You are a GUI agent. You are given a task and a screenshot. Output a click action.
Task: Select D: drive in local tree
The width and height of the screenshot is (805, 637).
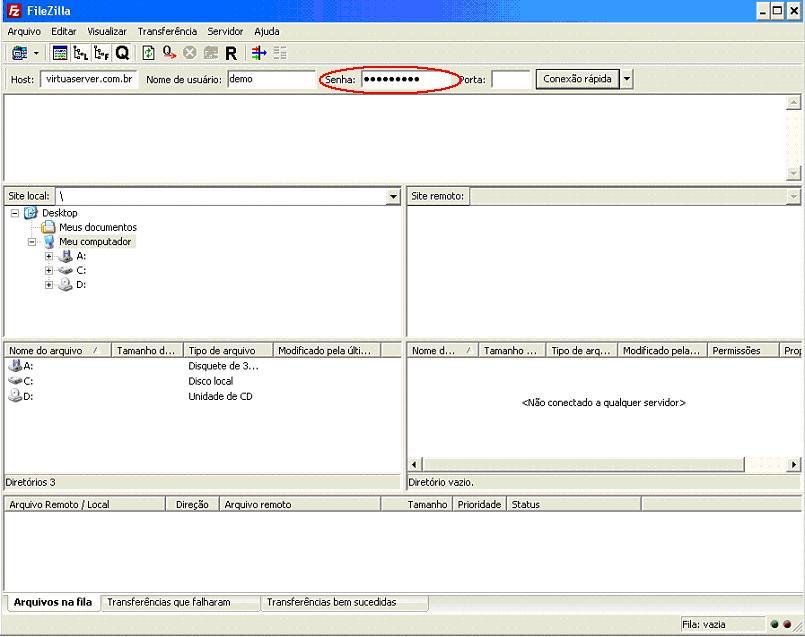point(81,285)
